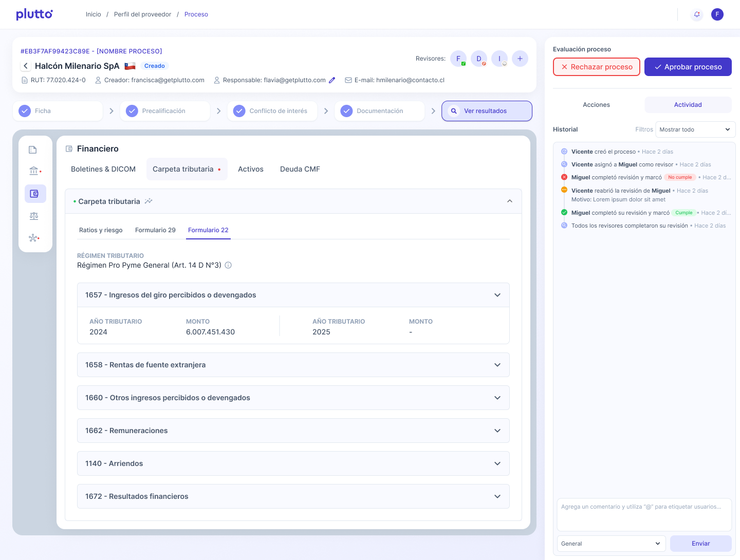Select reviewer avatar D
Viewport: 740px width, 560px height.
(479, 59)
